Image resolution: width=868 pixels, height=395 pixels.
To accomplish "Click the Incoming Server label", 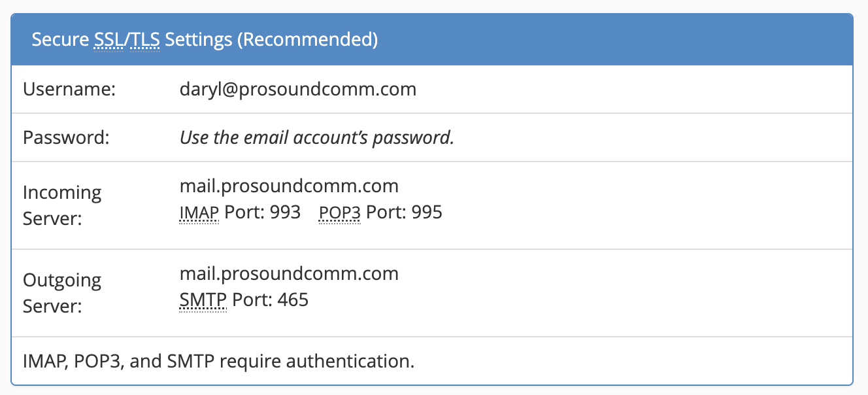I will click(62, 205).
